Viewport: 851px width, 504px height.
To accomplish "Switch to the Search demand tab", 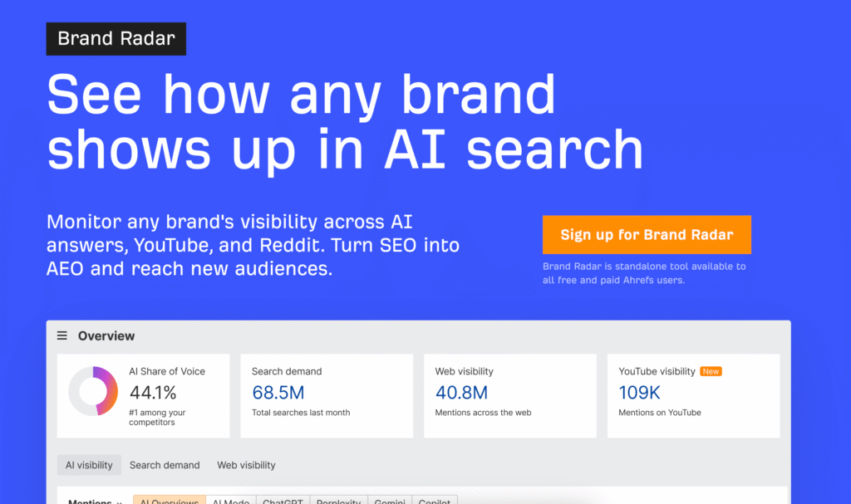I will (x=165, y=465).
